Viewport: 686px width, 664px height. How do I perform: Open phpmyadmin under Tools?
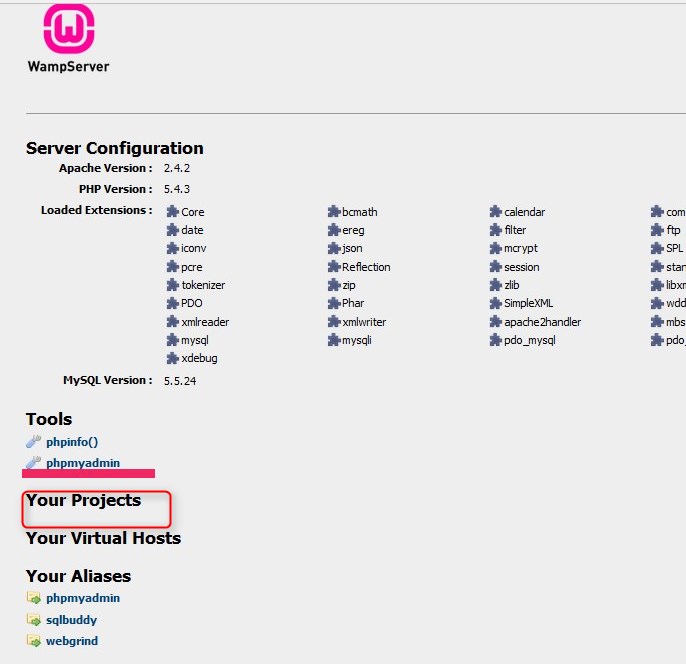(x=83, y=463)
